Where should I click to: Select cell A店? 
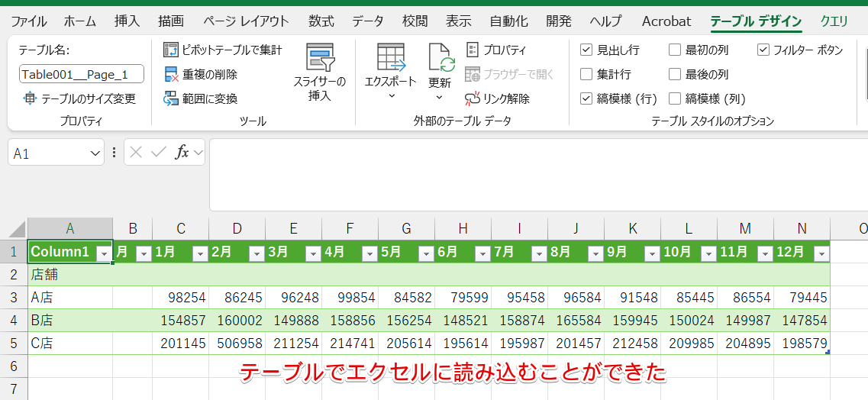tap(70, 298)
